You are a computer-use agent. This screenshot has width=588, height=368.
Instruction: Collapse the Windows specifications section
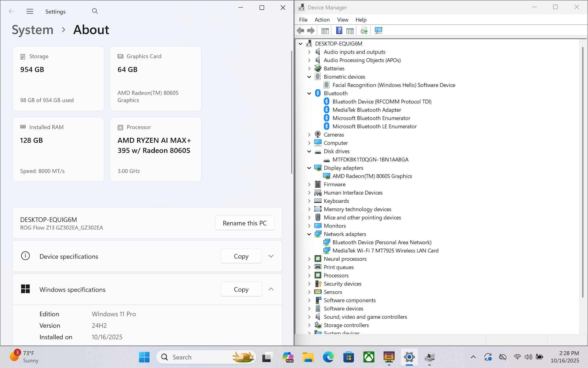point(271,289)
